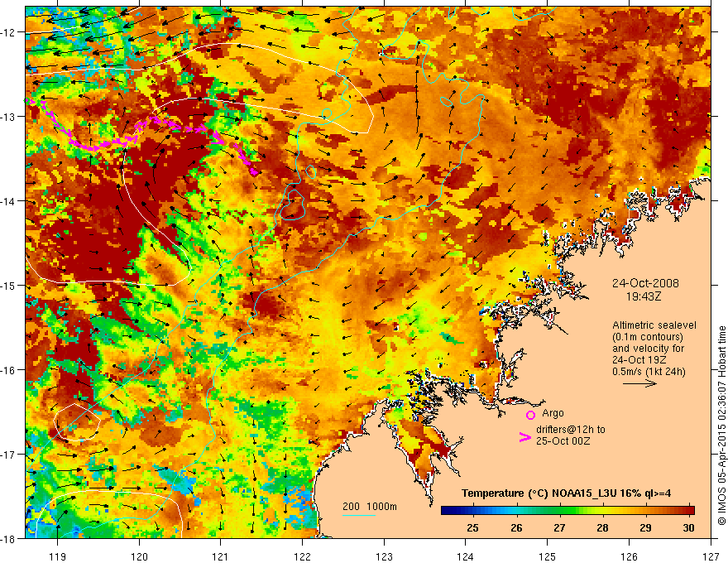Click latitude axis label -15

coord(8,285)
